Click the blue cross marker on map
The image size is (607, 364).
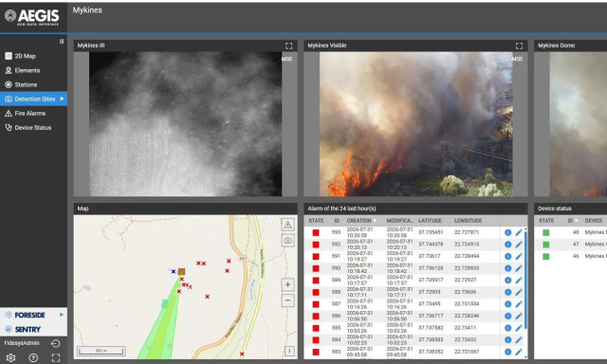(x=174, y=271)
